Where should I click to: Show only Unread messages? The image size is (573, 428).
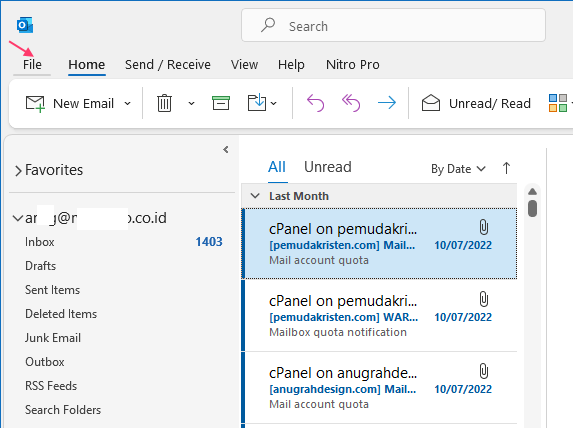[328, 167]
